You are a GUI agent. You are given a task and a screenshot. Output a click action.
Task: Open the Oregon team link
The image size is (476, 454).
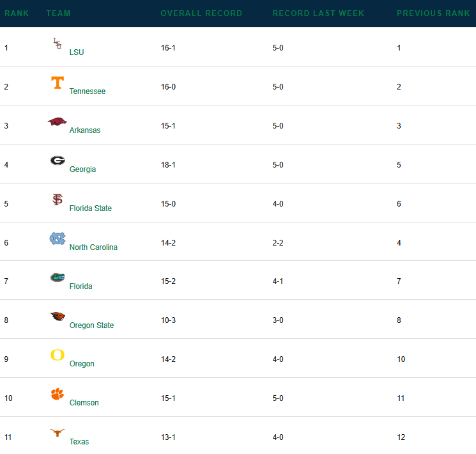[82, 364]
